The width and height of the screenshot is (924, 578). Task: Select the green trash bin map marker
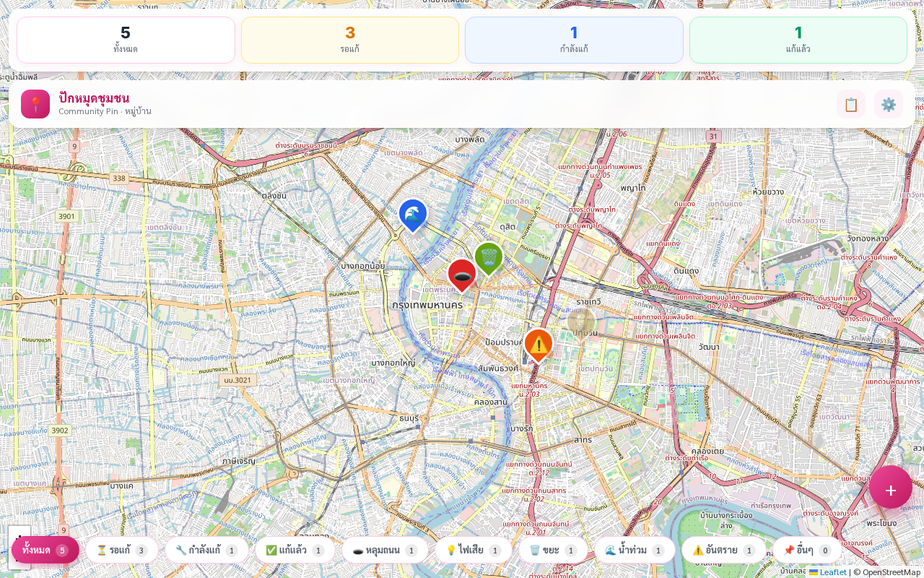[x=489, y=258]
